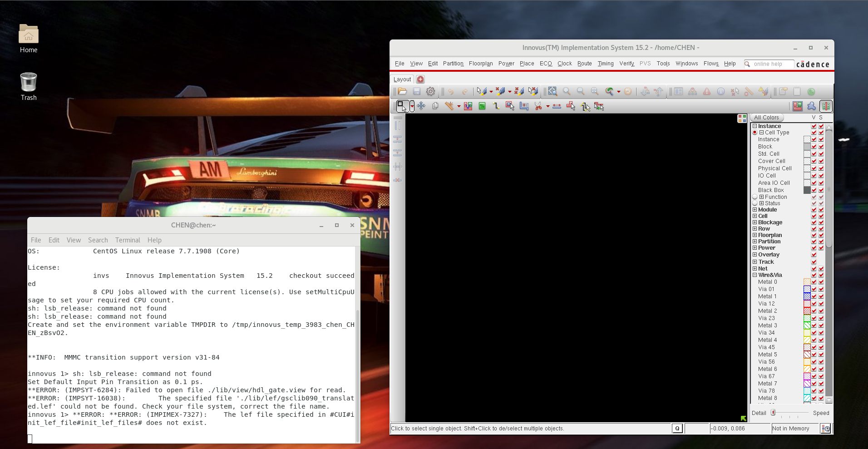The height and width of the screenshot is (449, 868).
Task: Click the Undo icon in the toolbar
Action: point(450,92)
